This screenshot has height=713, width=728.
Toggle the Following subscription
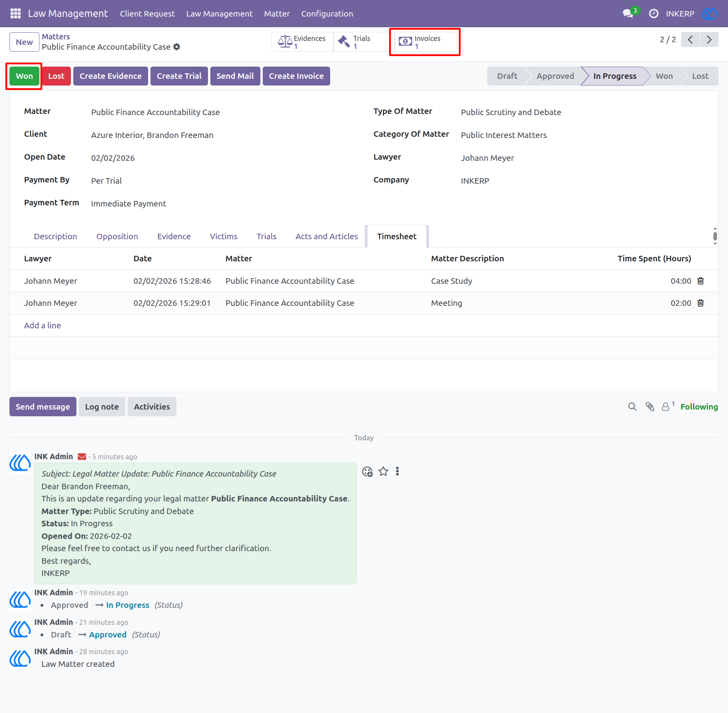tap(699, 406)
